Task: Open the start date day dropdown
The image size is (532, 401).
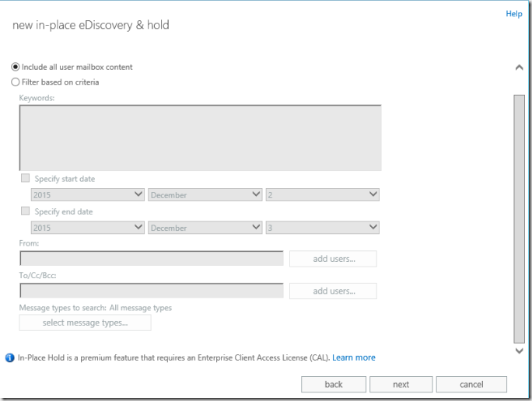Action: [x=322, y=195]
